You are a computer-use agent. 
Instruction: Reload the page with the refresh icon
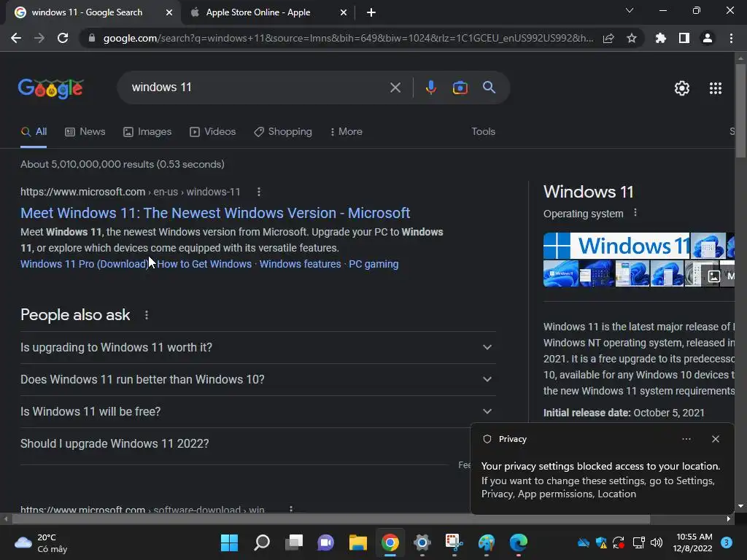coord(63,38)
